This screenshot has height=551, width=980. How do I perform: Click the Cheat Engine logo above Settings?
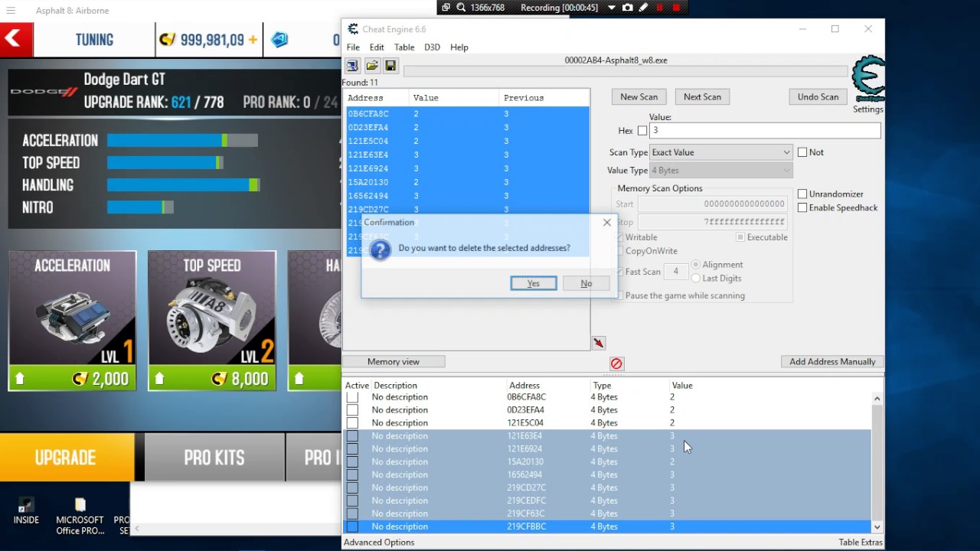tap(868, 78)
